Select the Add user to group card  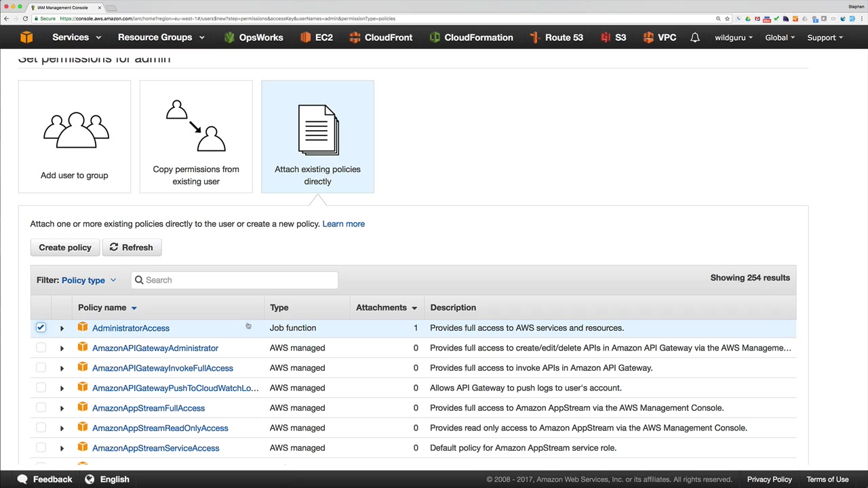click(75, 137)
